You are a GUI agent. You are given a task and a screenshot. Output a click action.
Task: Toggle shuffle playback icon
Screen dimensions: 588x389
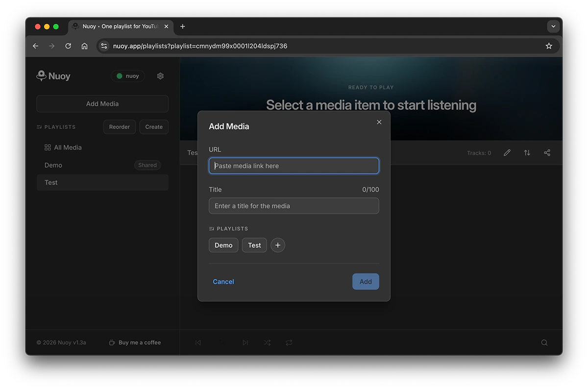tap(267, 343)
